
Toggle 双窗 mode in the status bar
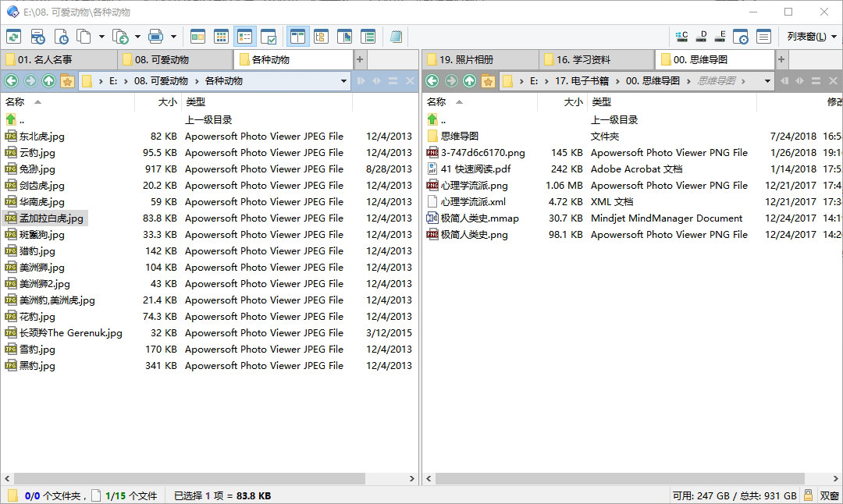tap(829, 495)
